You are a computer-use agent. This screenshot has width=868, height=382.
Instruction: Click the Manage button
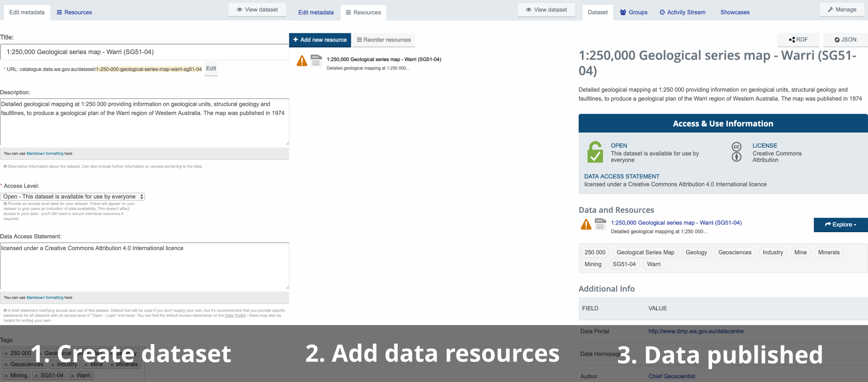(x=842, y=10)
